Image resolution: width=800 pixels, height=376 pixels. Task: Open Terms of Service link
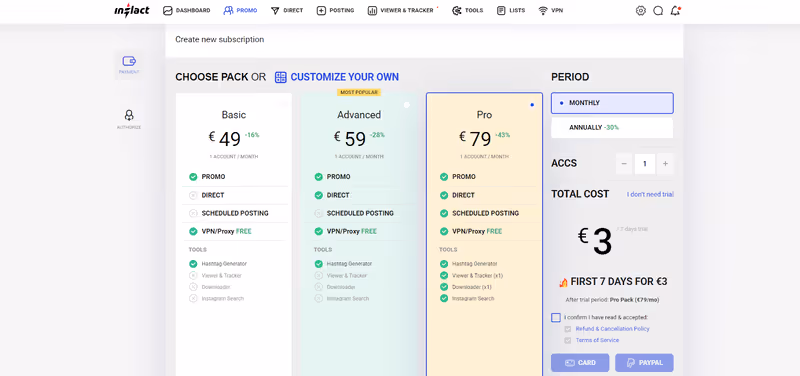click(x=597, y=340)
